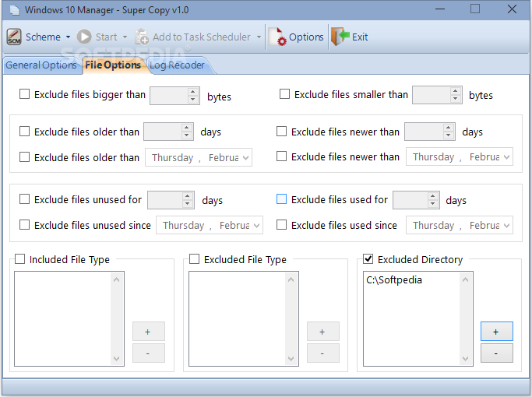
Task: Click the Included File Type list box
Action: [69, 318]
